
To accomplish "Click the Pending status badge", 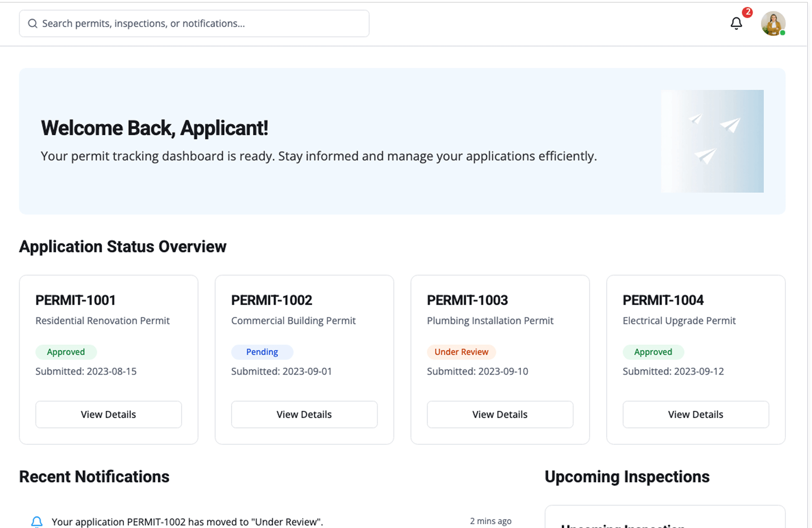I will (x=262, y=352).
